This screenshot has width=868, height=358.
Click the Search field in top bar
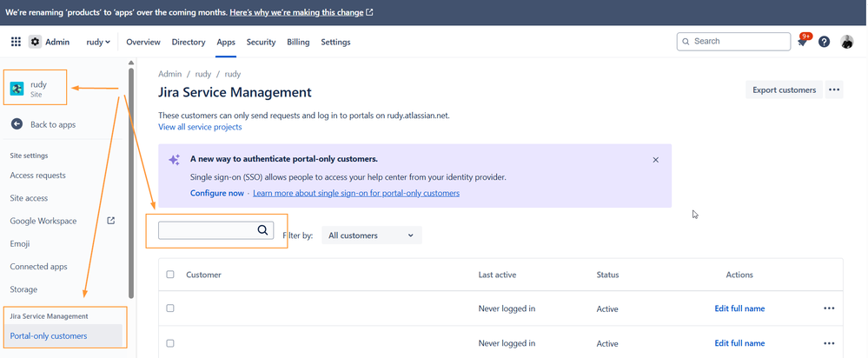[x=733, y=42]
